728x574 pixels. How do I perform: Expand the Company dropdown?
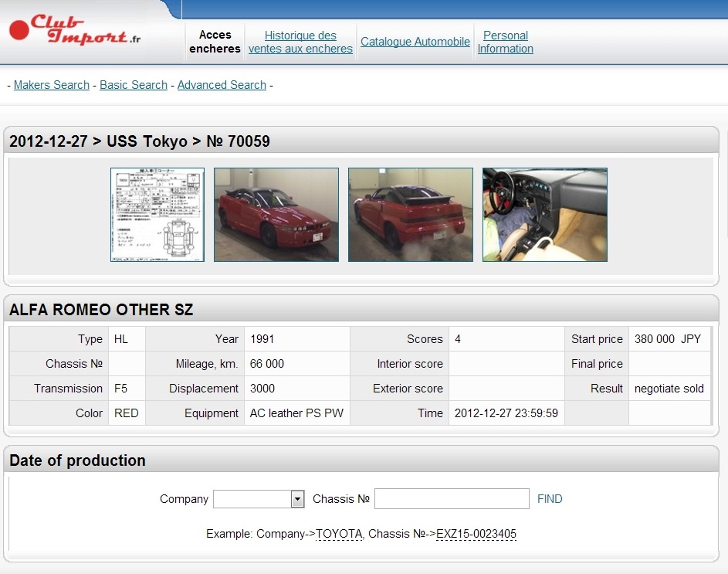click(x=252, y=499)
